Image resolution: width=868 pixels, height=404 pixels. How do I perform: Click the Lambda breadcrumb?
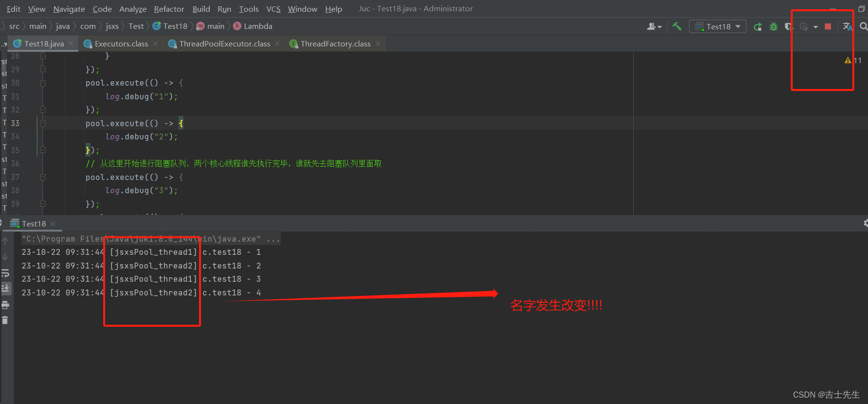coord(253,26)
